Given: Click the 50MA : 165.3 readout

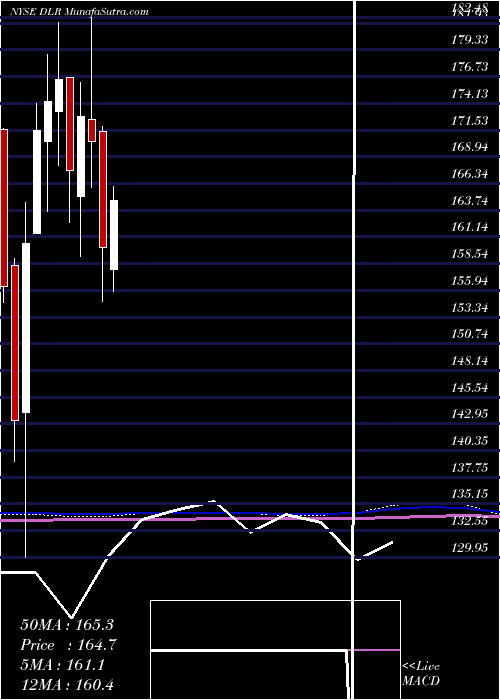Looking at the screenshot, I should tap(67, 625).
